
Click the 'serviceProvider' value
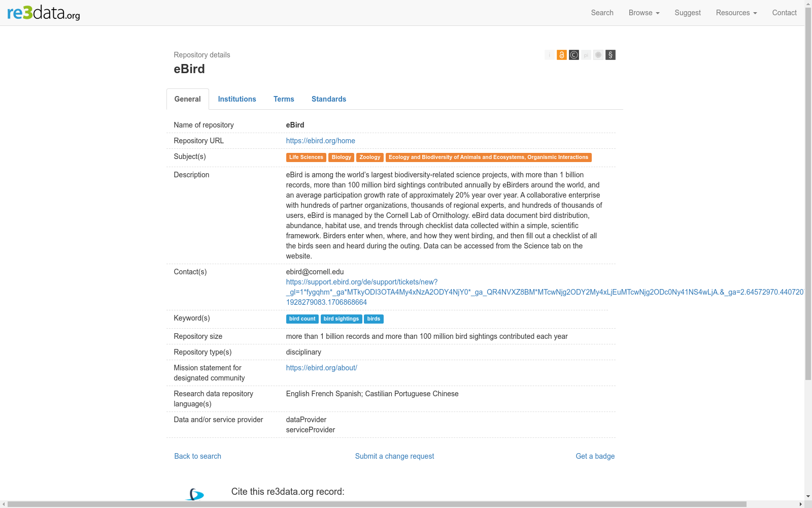311,430
